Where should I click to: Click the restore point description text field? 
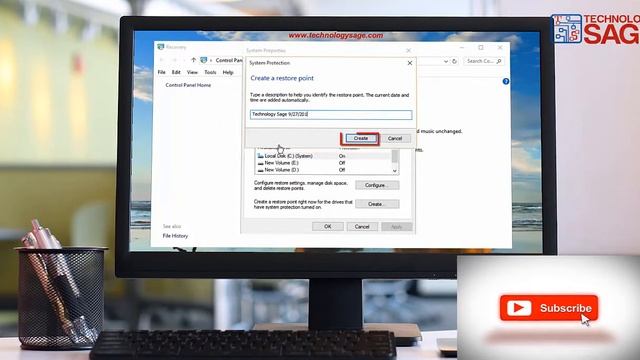tap(331, 115)
